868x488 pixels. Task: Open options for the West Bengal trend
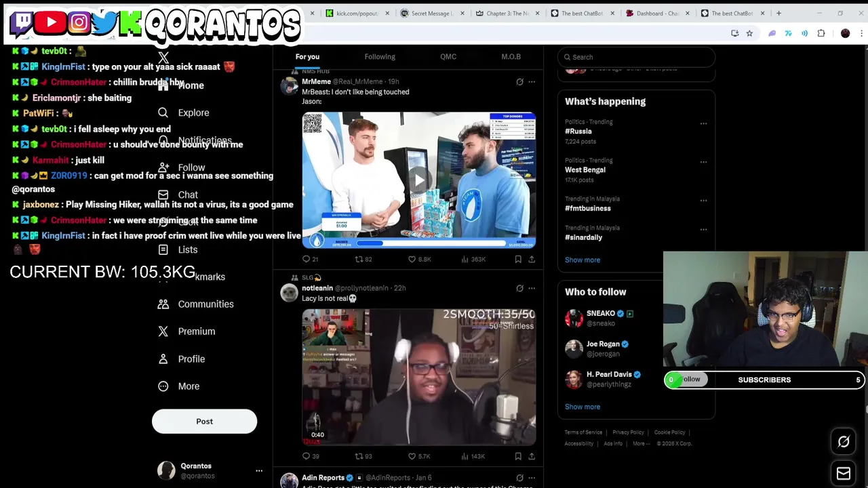[x=703, y=162]
